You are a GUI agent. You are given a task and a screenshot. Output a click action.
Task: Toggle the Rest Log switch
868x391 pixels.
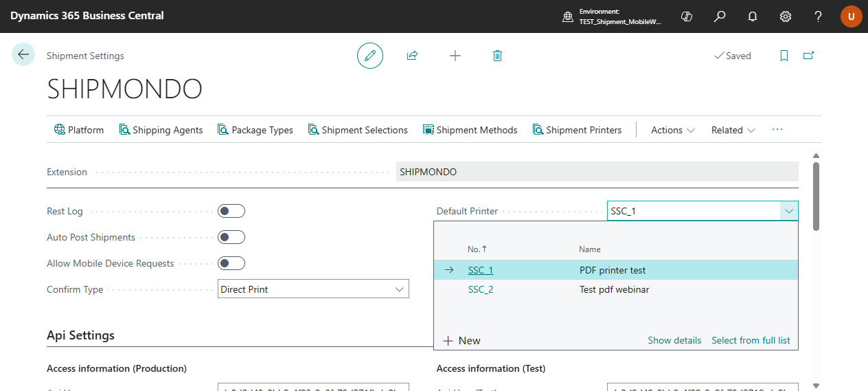pos(231,211)
